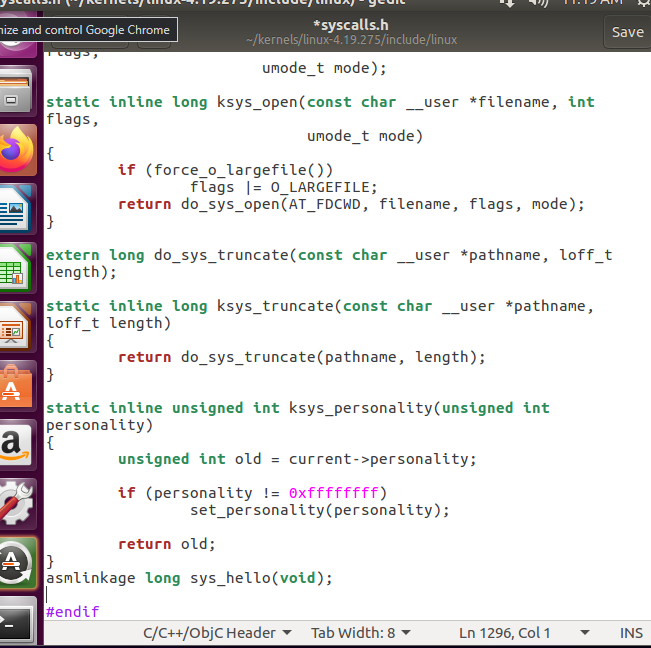Launch Files manager from the dock

tap(16, 90)
